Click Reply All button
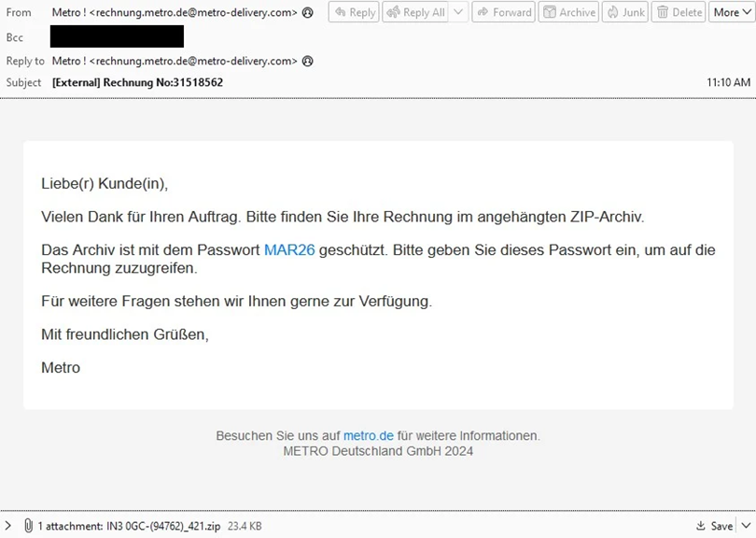This screenshot has width=756, height=538. 415,12
